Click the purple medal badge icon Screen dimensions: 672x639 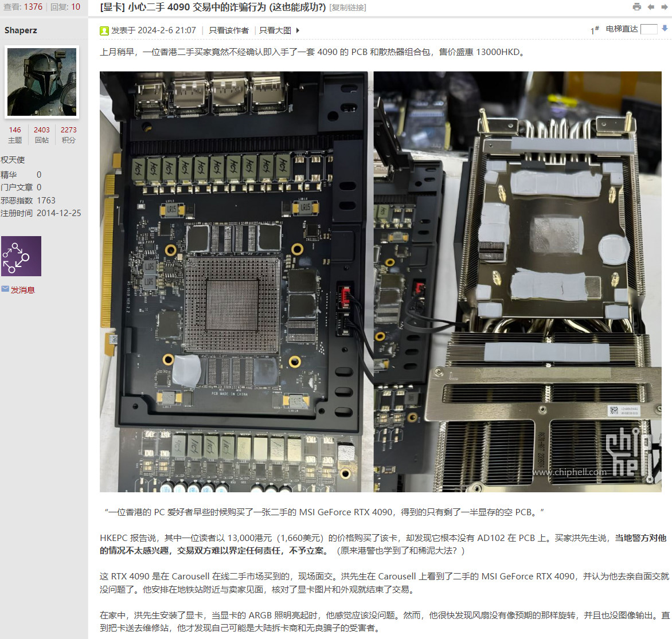pyautogui.click(x=21, y=256)
